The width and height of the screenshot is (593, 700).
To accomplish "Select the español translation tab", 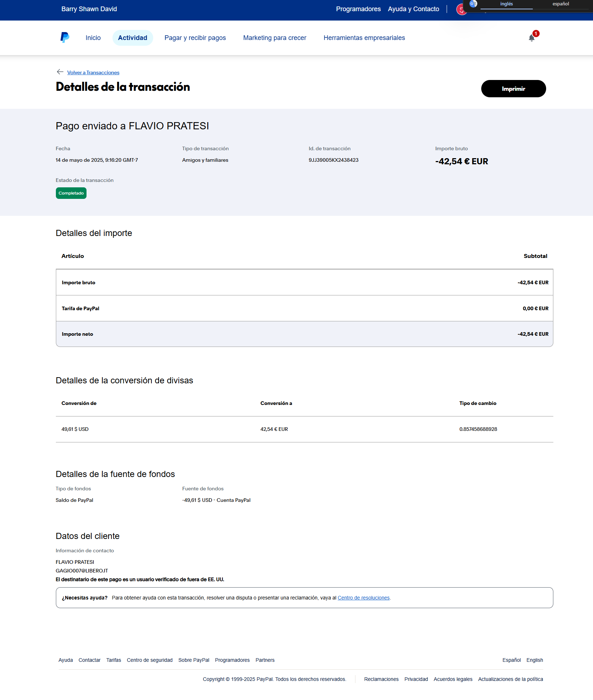I will coord(561,4).
